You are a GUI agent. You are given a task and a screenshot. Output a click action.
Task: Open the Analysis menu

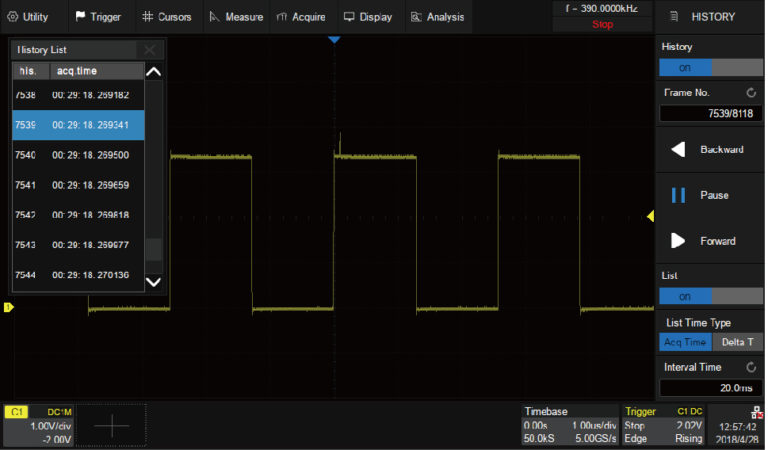pos(437,17)
